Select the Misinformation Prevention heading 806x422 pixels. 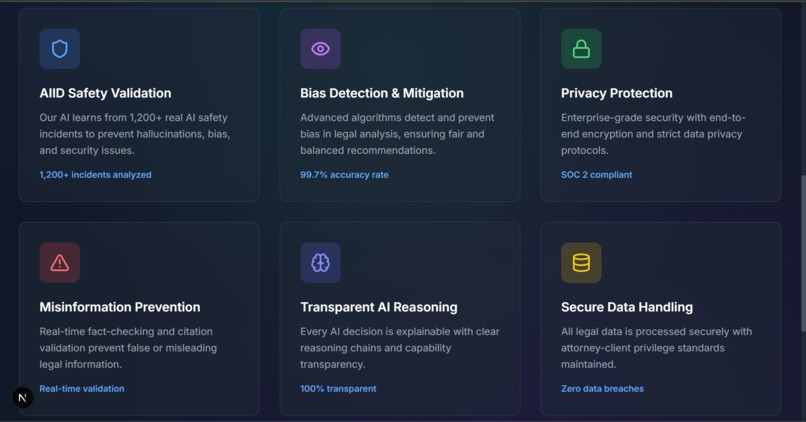pyautogui.click(x=120, y=307)
